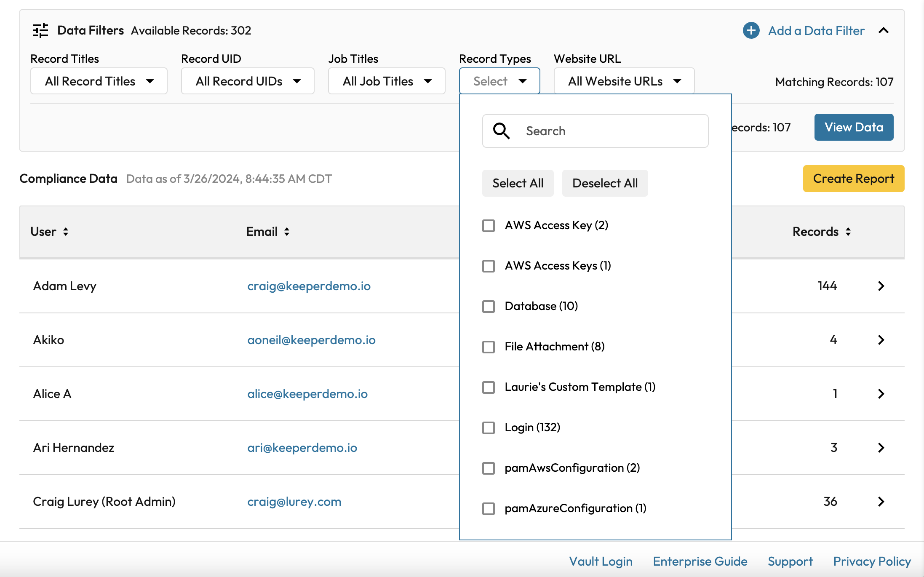924x577 pixels.
Task: Click the Create Report button
Action: [853, 179]
